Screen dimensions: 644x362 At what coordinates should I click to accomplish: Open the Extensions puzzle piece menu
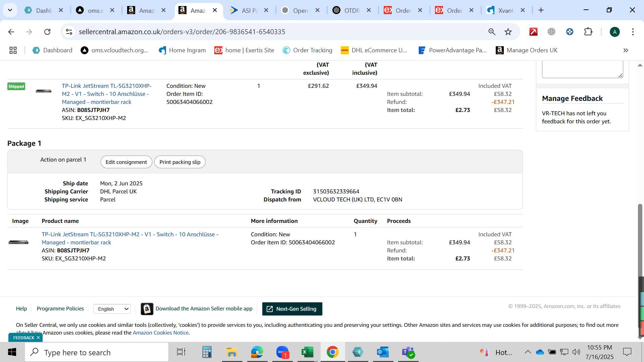click(588, 32)
